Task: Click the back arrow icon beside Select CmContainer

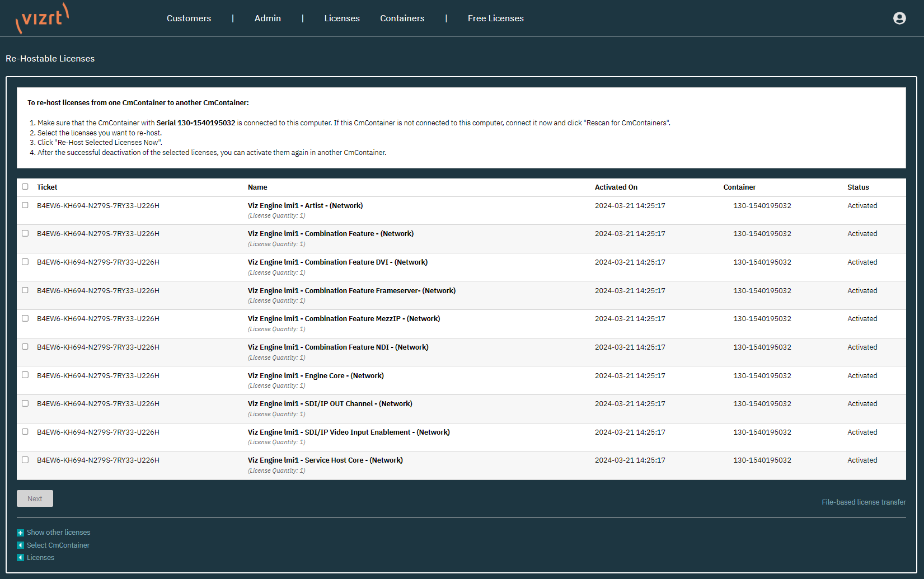Action: (21, 545)
